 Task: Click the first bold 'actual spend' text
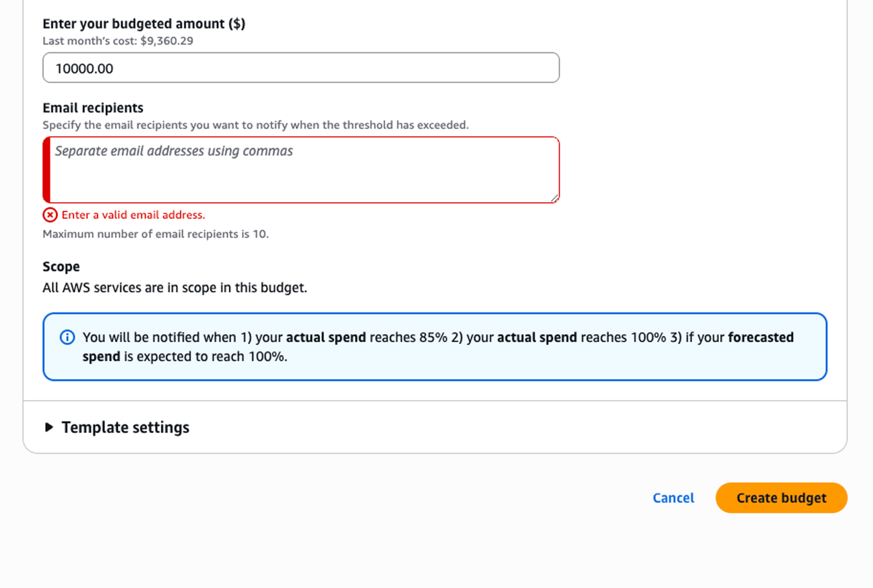coord(326,337)
